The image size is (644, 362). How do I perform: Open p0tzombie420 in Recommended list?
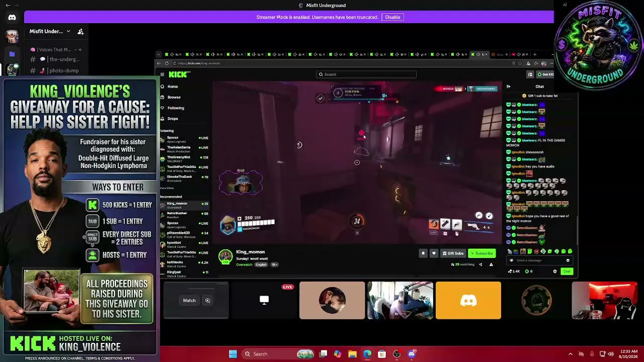[184, 234]
